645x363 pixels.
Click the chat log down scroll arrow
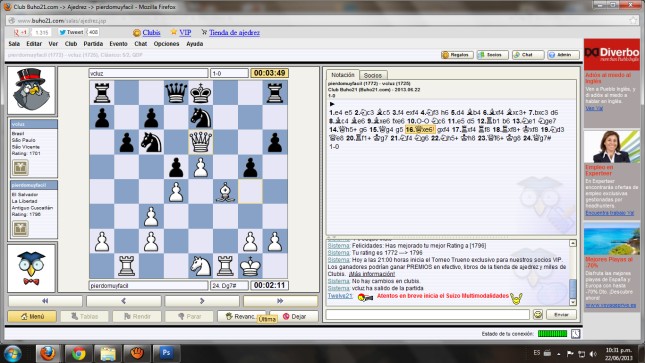573,302
